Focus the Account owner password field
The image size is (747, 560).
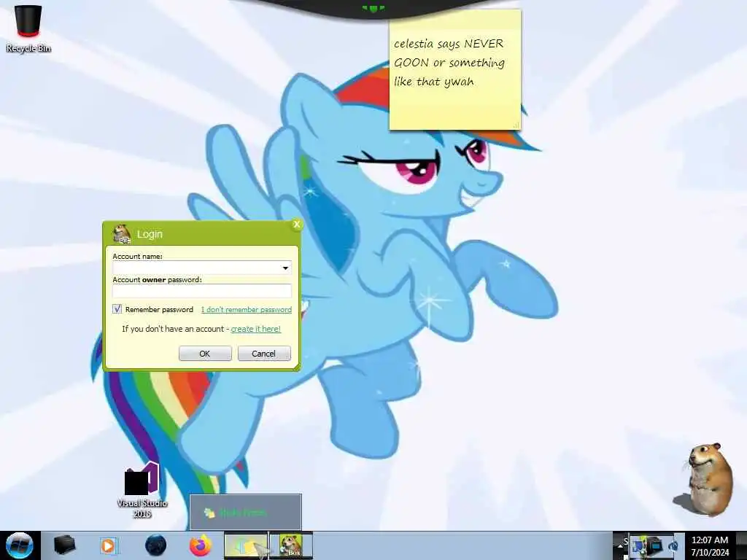coord(202,291)
